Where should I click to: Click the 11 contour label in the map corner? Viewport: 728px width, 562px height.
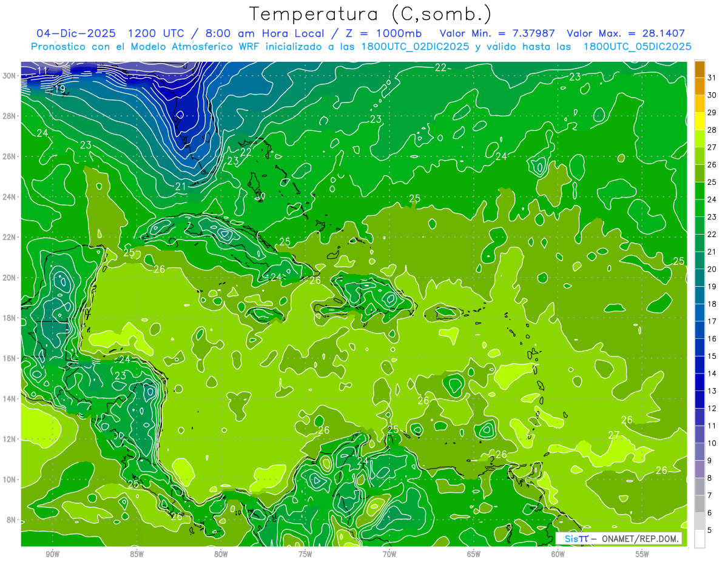coord(42,71)
